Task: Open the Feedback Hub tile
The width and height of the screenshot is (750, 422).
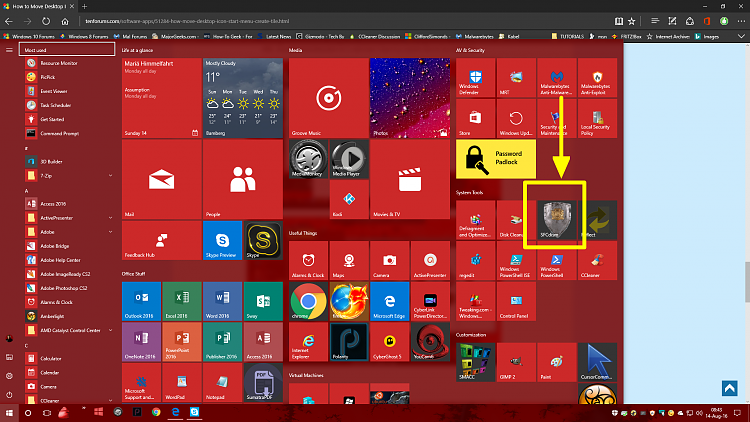Action: click(x=162, y=241)
